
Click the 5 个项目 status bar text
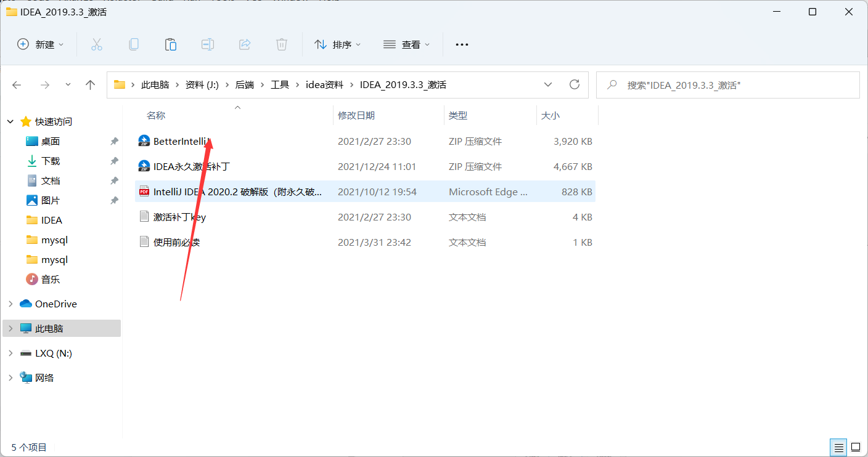(29, 447)
